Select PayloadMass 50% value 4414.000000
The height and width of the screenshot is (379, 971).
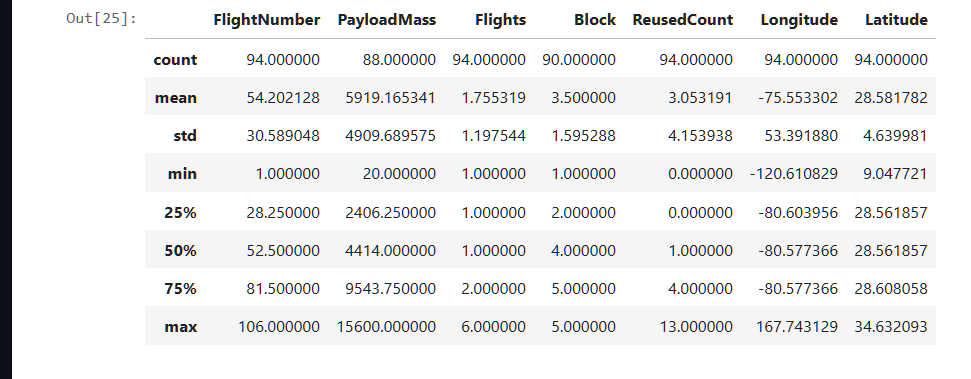click(390, 251)
